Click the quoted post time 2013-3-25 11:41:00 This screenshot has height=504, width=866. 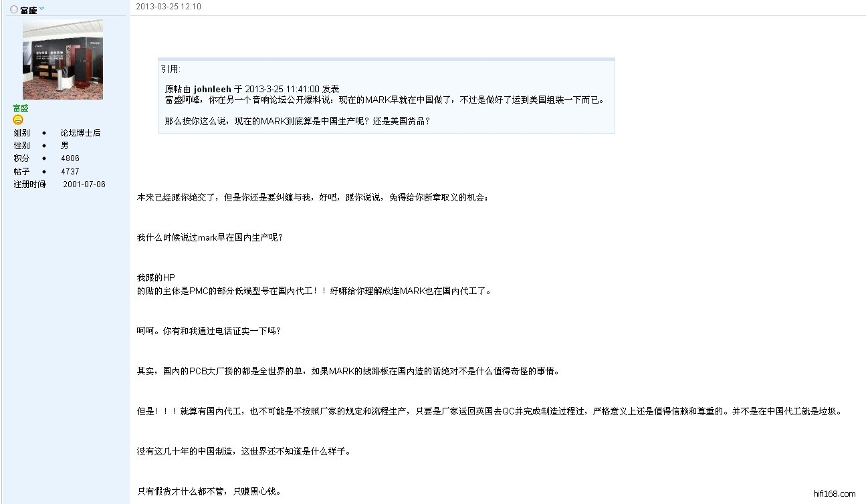[282, 89]
